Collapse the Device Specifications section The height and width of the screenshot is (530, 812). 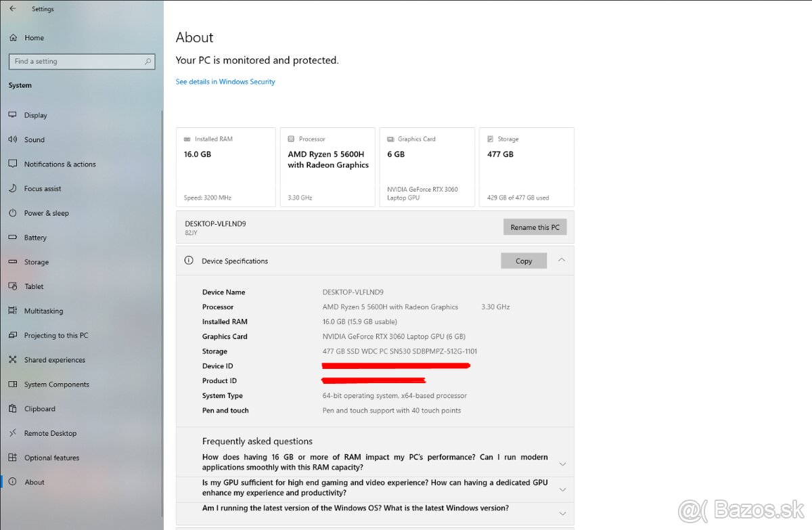tap(562, 261)
